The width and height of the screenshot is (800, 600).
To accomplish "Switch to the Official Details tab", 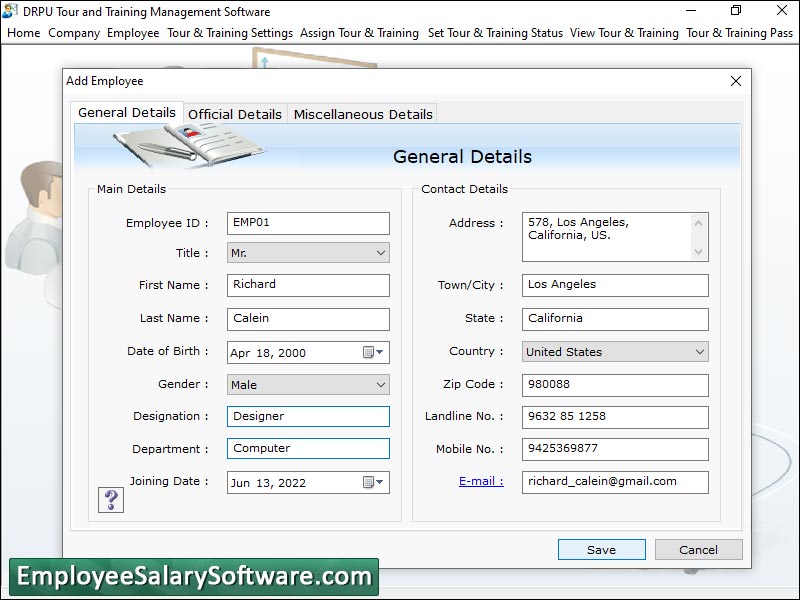I will [x=234, y=114].
